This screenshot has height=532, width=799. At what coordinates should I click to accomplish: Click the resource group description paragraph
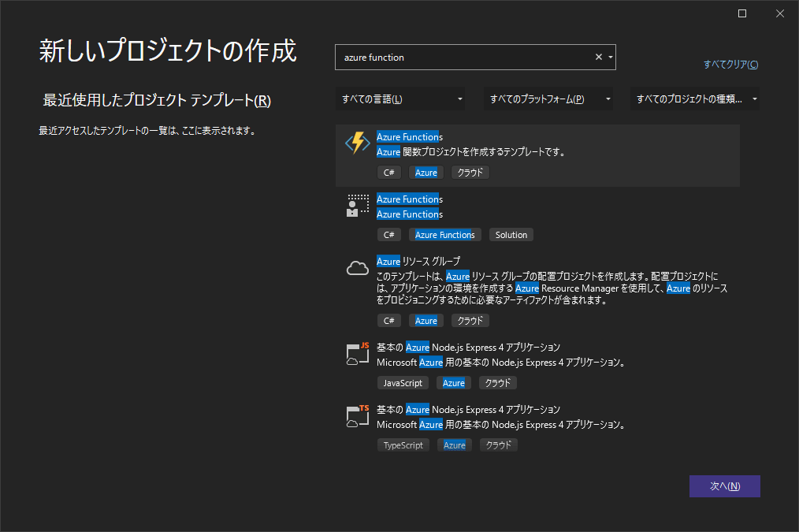552,288
